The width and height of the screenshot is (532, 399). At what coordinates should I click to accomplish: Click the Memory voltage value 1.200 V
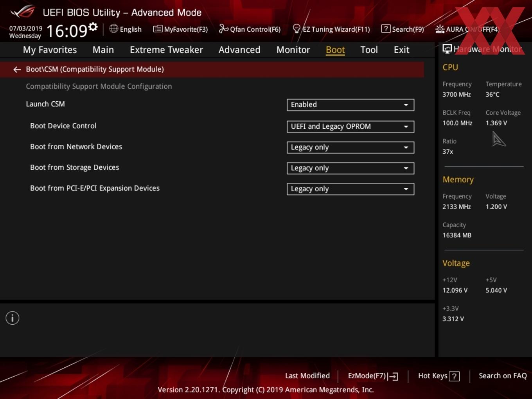click(x=496, y=207)
